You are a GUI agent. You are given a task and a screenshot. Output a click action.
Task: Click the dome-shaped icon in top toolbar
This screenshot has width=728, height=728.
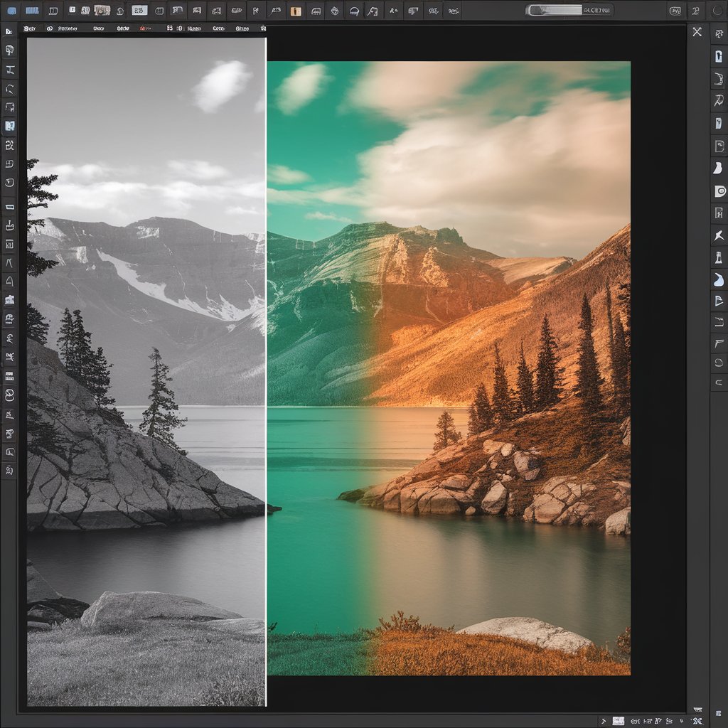pos(353,11)
